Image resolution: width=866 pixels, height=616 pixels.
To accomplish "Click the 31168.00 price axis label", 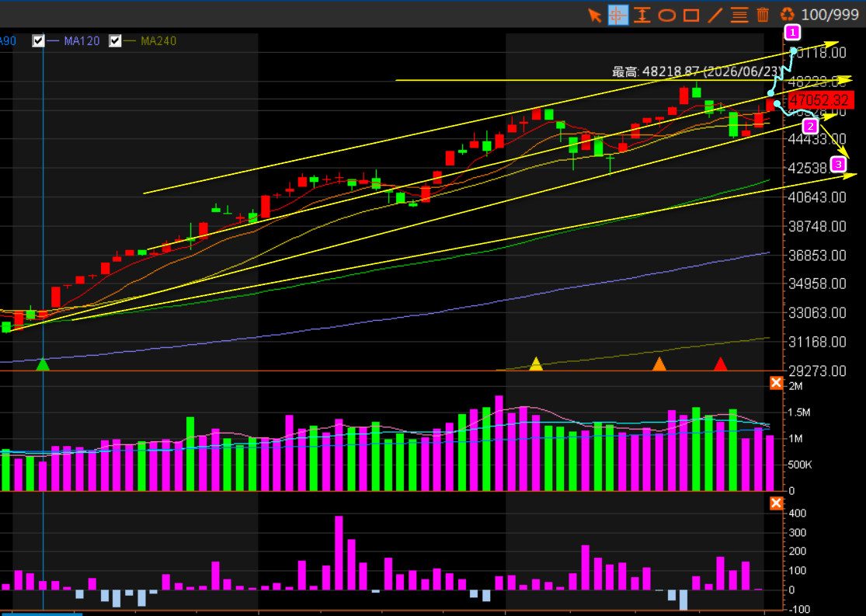I will coord(817,342).
